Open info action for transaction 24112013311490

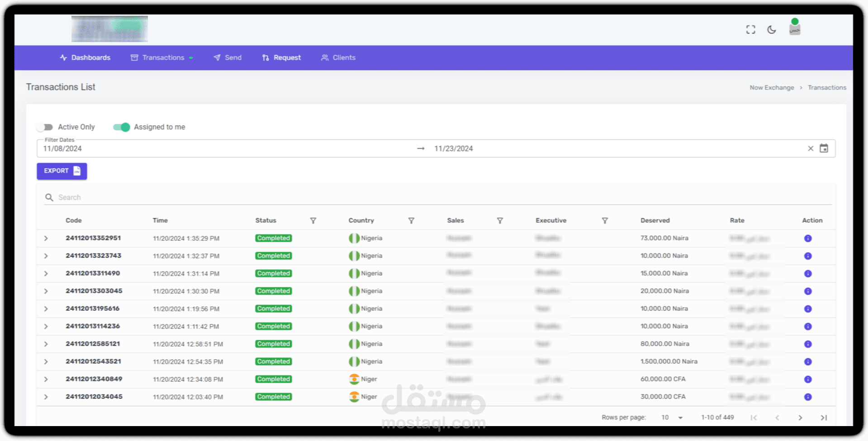(x=808, y=273)
